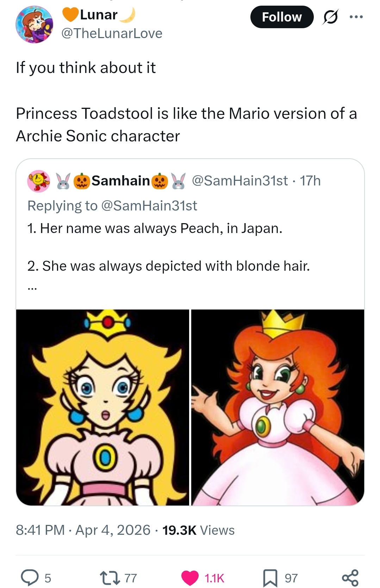Screen dimensions: 380x588
Task: Open the Apr 4, 2026 timestamp link
Action: coord(113,530)
